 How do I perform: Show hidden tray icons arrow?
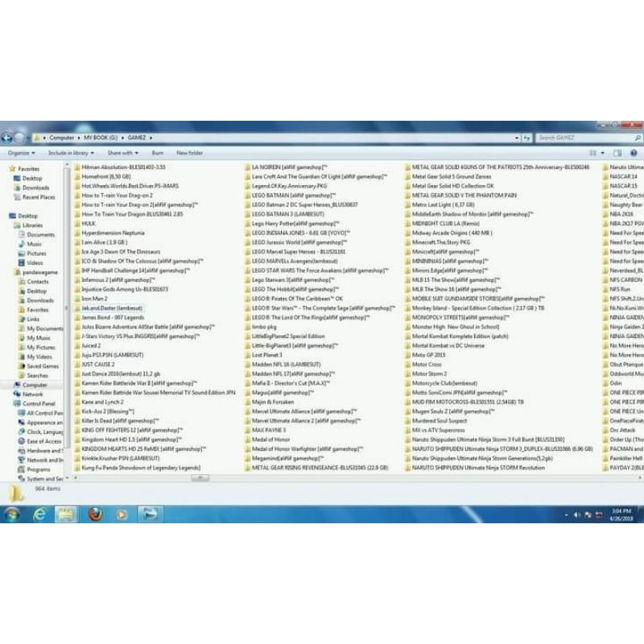coord(567,514)
